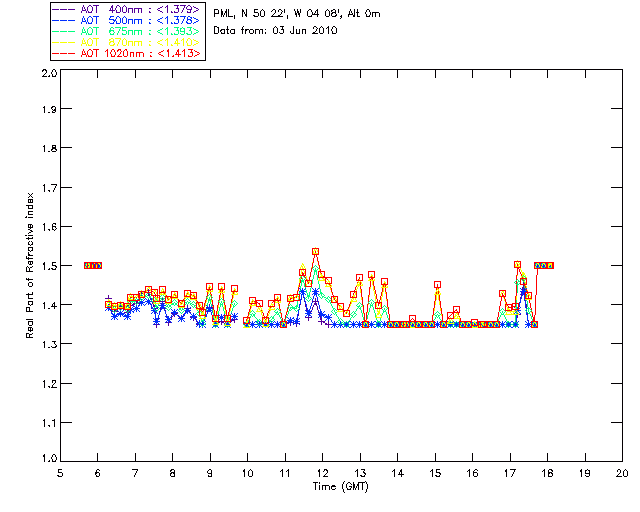Screen dimensions: 640x512
Task: Click the red dashed line sample in legend
Action: [x=64, y=53]
